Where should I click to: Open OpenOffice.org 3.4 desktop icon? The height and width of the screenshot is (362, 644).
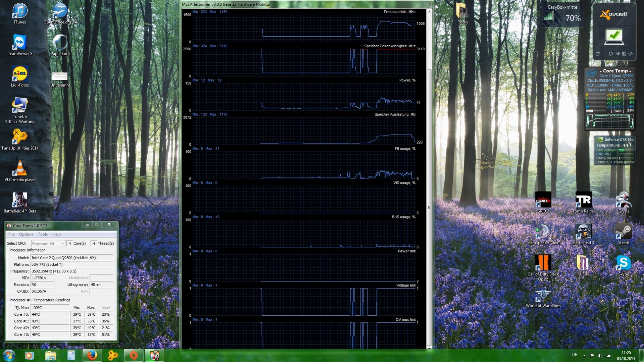click(60, 14)
